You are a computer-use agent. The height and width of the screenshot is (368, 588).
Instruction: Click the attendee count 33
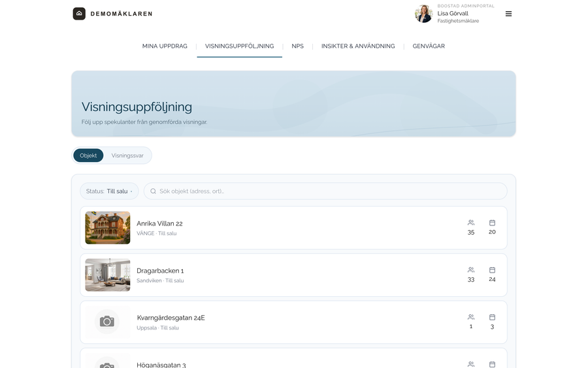pyautogui.click(x=471, y=280)
